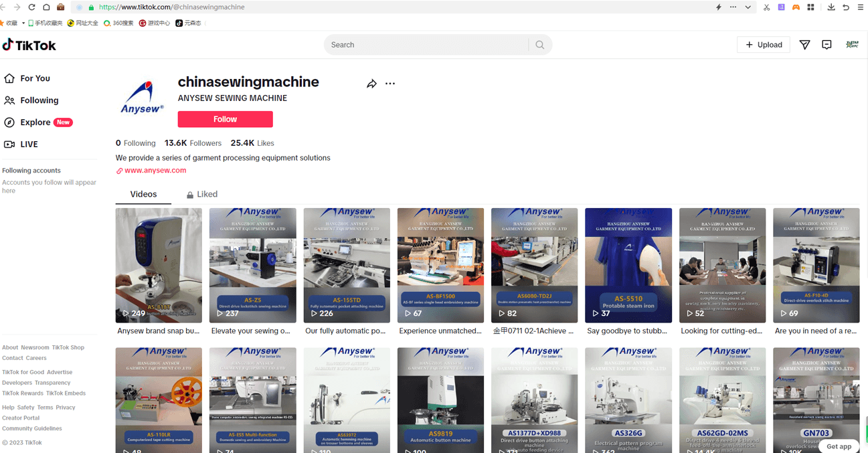Follow the chinasewingmachine account
The height and width of the screenshot is (453, 868).
coord(225,119)
